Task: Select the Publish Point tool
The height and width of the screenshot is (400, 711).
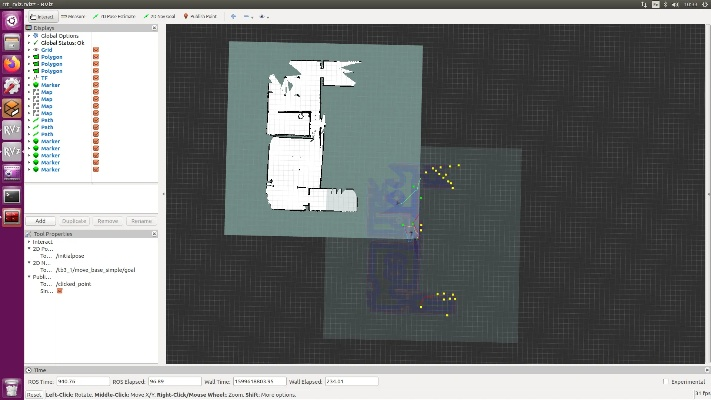Action: point(200,16)
